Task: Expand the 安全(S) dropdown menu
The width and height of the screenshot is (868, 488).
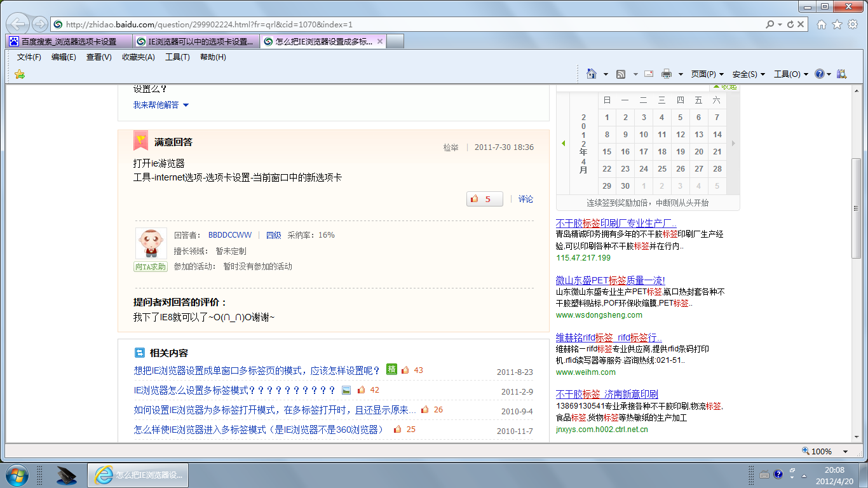Action: point(749,74)
